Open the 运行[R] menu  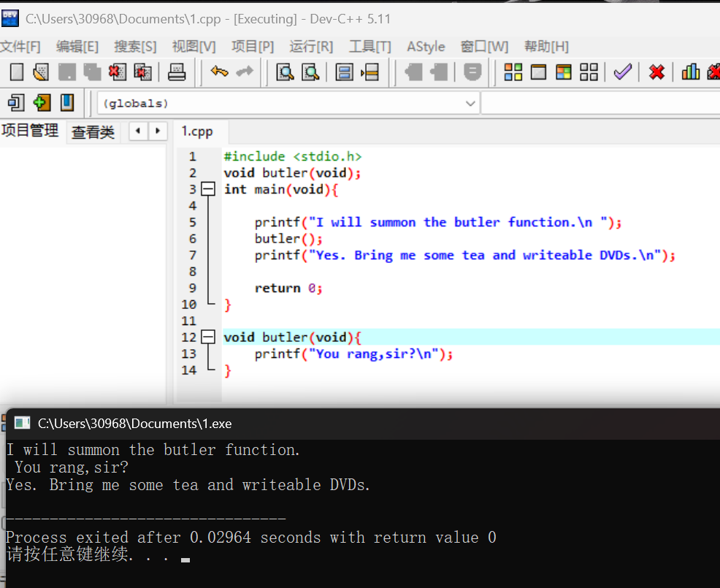pos(311,47)
